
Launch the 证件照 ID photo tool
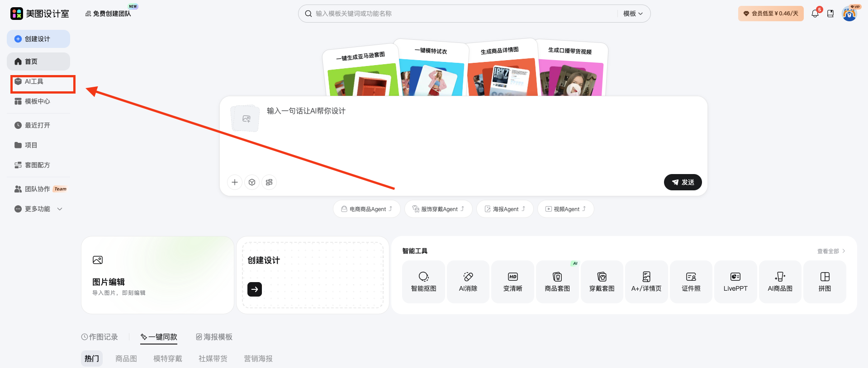pyautogui.click(x=691, y=282)
